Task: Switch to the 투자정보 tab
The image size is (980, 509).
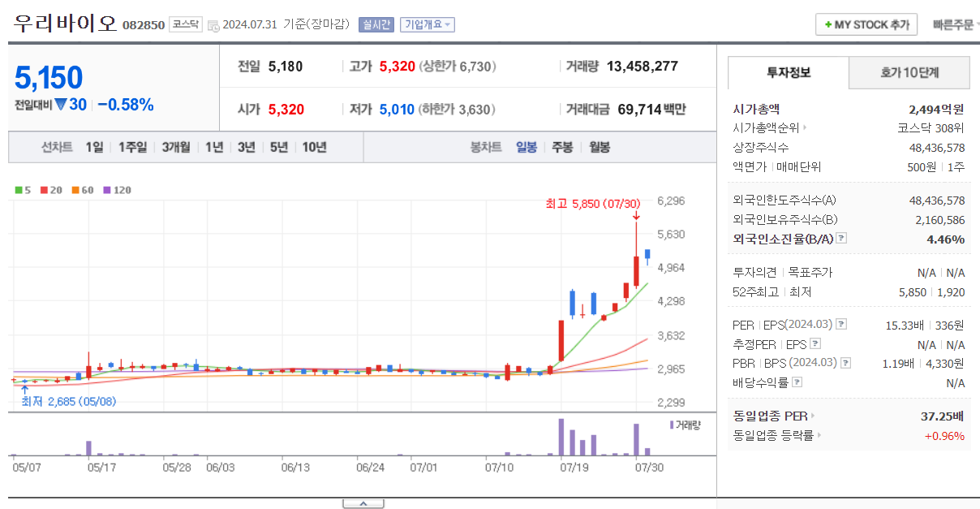Action: tap(789, 72)
